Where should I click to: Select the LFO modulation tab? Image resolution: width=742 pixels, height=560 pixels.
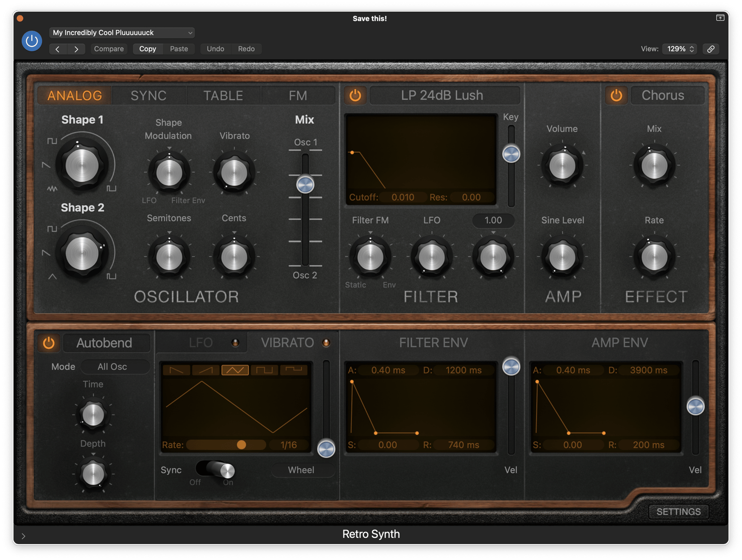click(201, 343)
